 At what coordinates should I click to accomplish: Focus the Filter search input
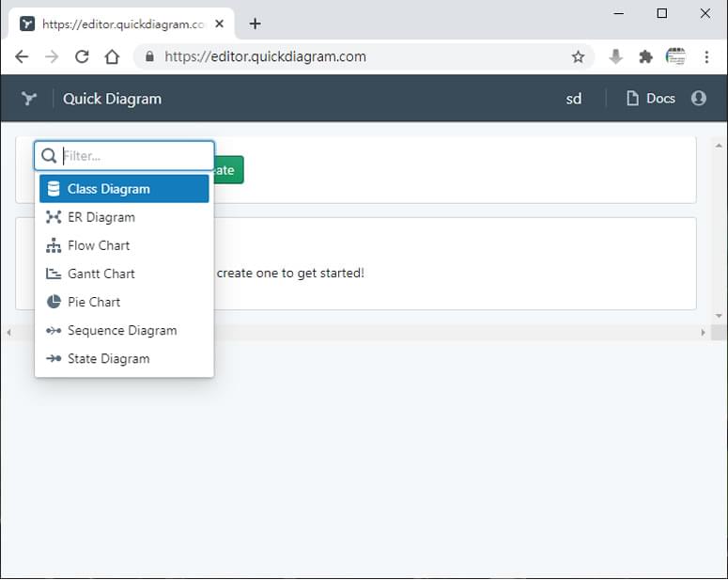click(124, 156)
